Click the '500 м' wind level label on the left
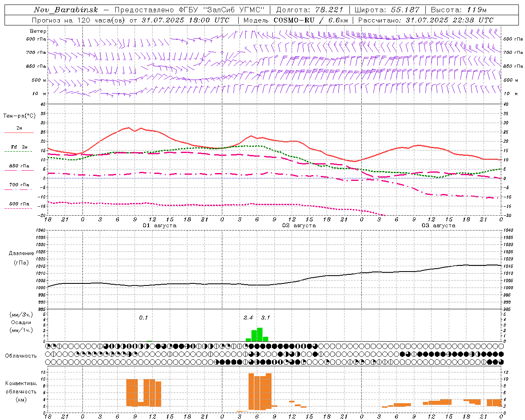 tap(39, 80)
